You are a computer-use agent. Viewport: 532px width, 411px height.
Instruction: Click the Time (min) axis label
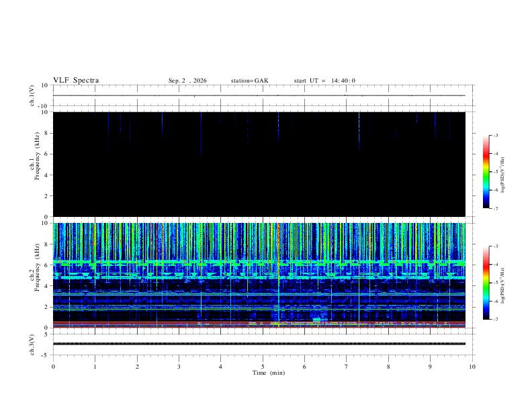tap(269, 373)
